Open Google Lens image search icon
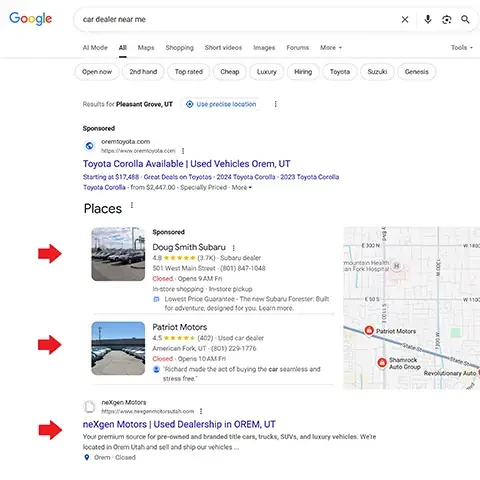Viewport: 480px width, 480px height. [446, 20]
